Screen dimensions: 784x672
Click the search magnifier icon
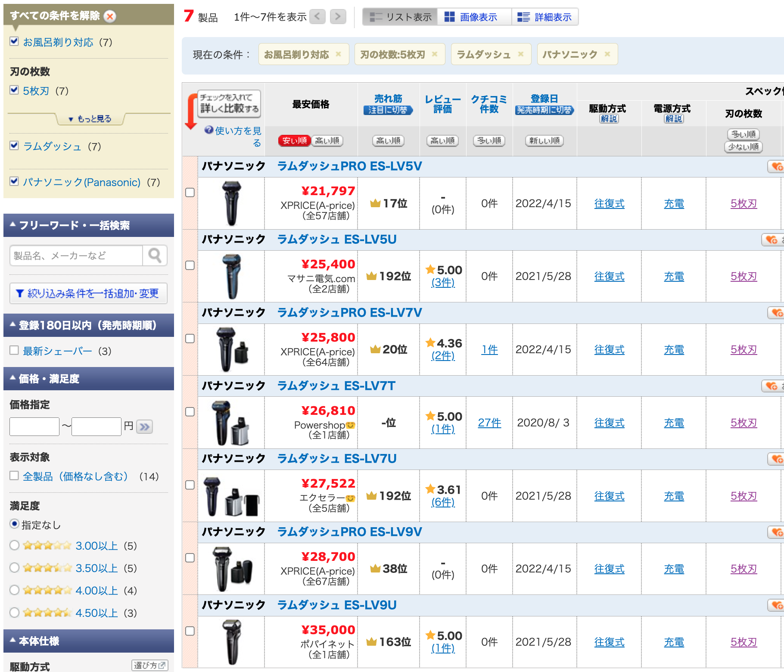pyautogui.click(x=155, y=255)
